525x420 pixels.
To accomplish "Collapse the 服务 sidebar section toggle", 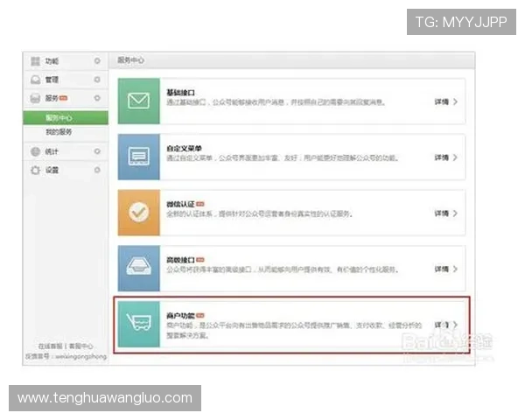I will (x=97, y=98).
